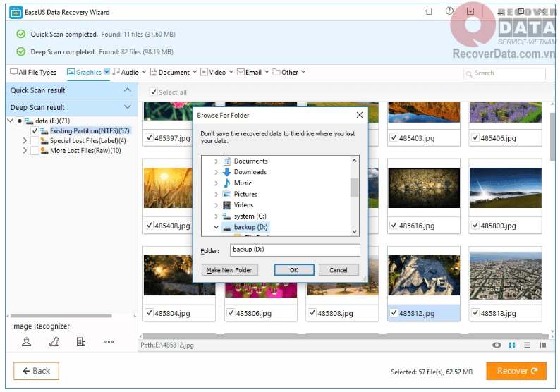This screenshot has width=560, height=392.
Task: Click the EaseUS app logo icon
Action: coord(16,12)
